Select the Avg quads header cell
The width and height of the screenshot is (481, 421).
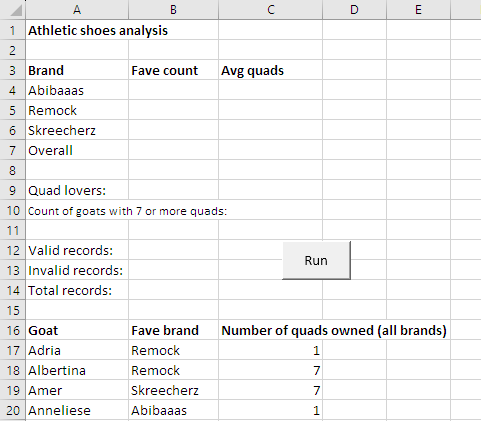(271, 70)
